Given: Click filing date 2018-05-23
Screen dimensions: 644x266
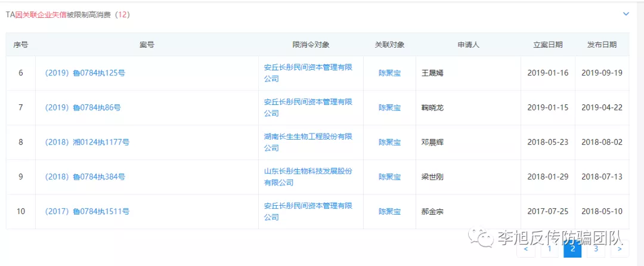Looking at the screenshot, I should click(x=548, y=143).
